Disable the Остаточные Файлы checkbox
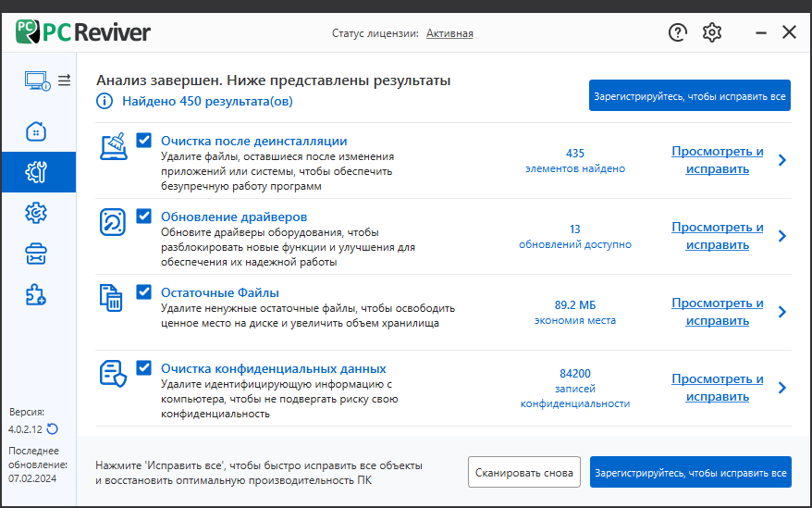Image resolution: width=812 pixels, height=508 pixels. 144,291
